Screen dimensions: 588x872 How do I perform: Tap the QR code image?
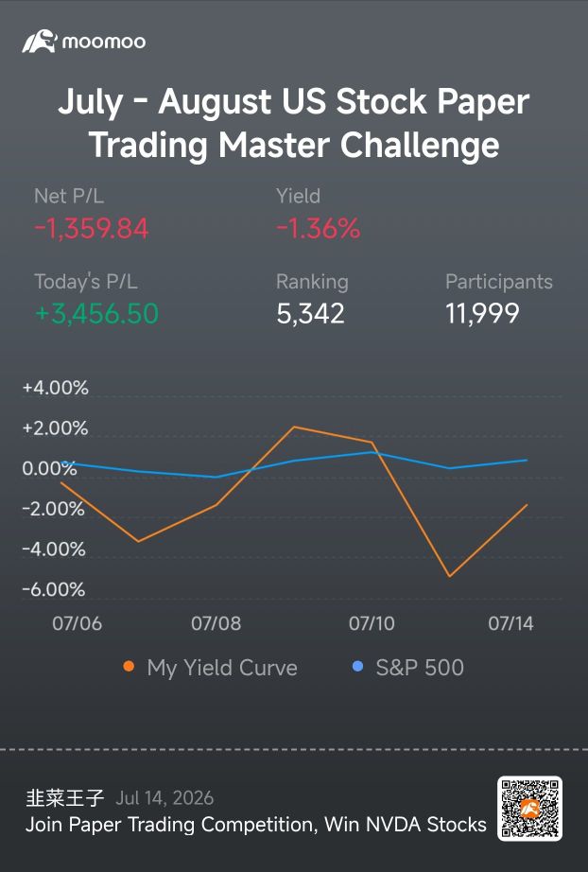click(529, 809)
